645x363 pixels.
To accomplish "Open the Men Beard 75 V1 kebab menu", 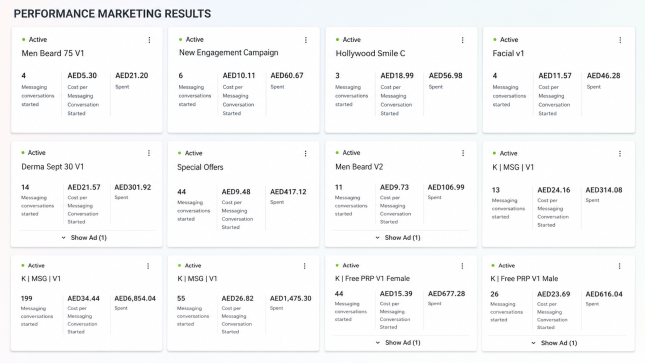I will click(x=149, y=40).
